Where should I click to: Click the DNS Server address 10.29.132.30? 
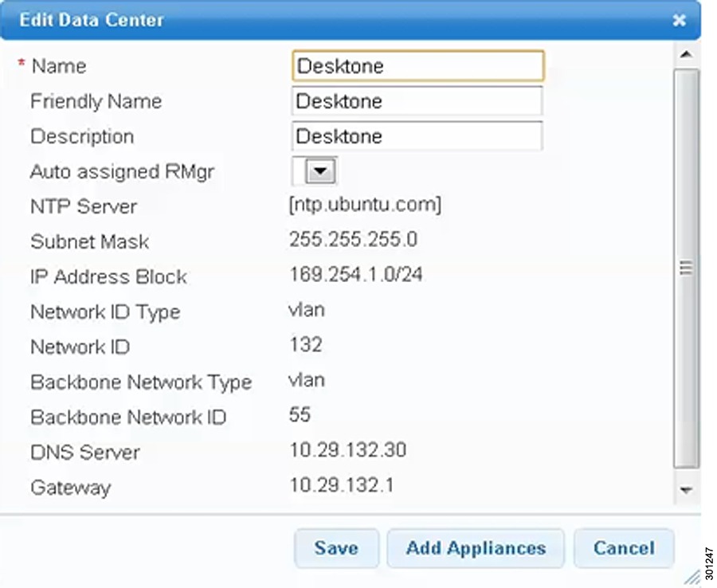point(348,450)
